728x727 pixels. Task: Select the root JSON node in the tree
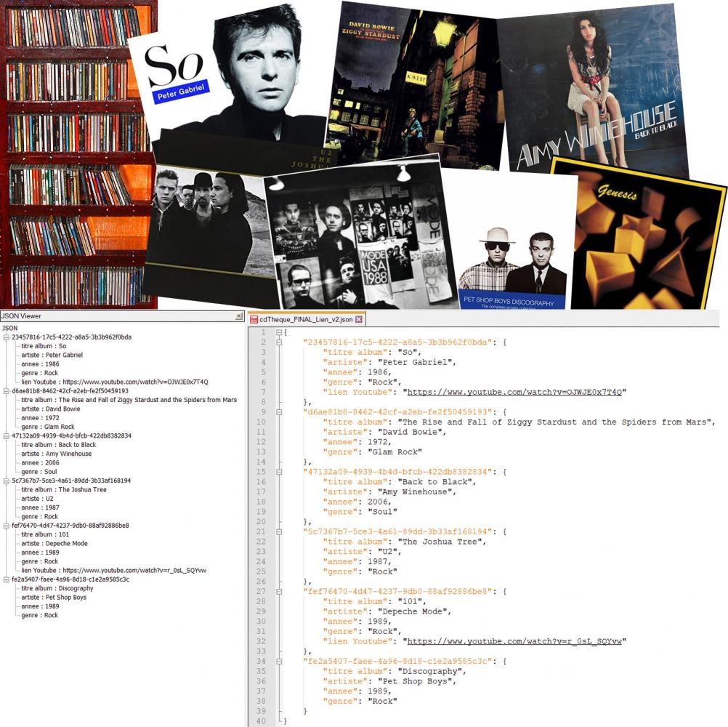[x=9, y=328]
